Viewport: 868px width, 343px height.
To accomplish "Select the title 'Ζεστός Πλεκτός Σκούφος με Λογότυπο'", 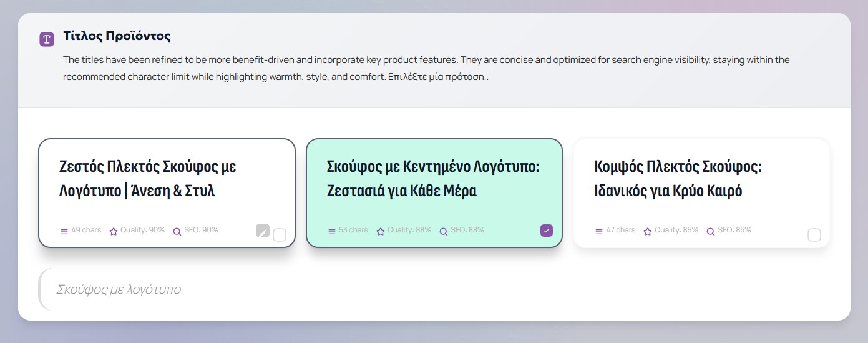I will point(147,179).
